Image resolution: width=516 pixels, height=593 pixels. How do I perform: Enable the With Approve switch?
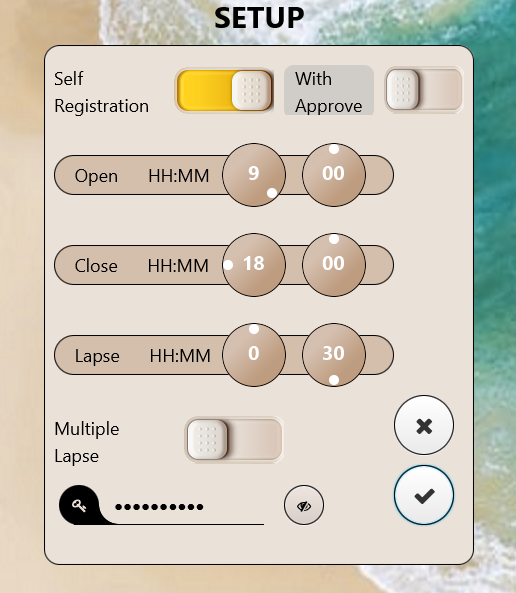[x=424, y=90]
